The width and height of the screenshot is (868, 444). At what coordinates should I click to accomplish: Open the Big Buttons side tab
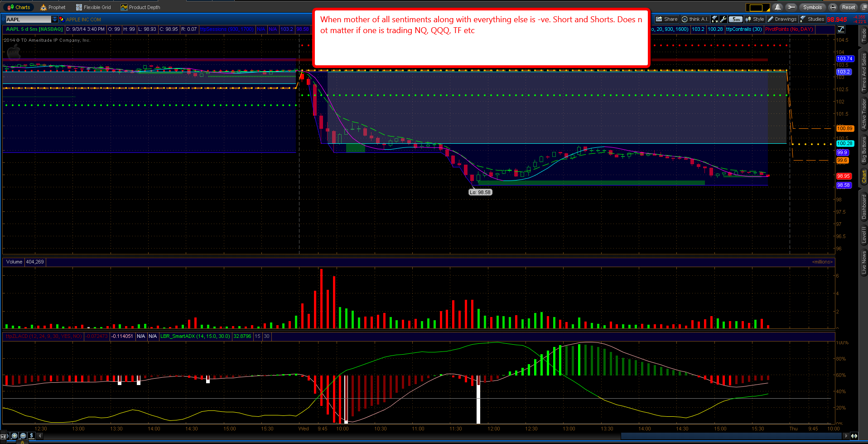(863, 149)
